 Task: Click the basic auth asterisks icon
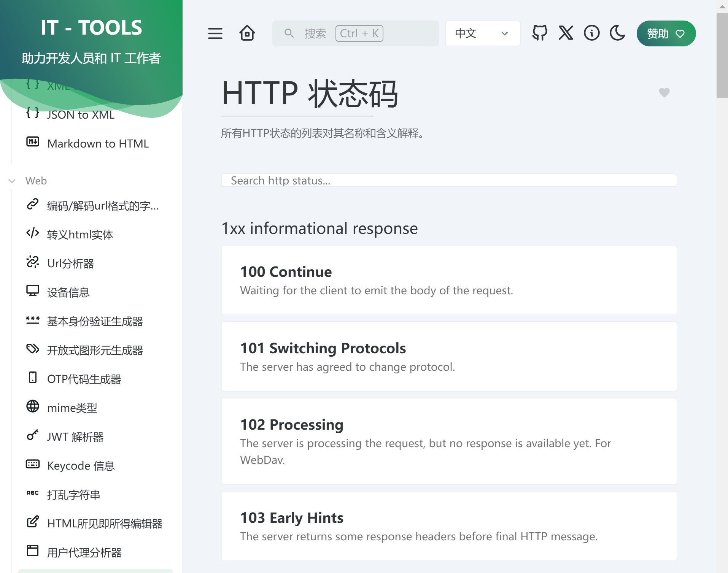coord(33,320)
